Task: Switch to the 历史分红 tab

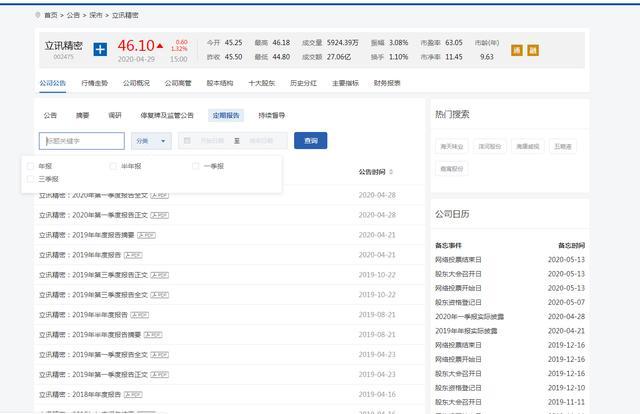Action: [303, 83]
